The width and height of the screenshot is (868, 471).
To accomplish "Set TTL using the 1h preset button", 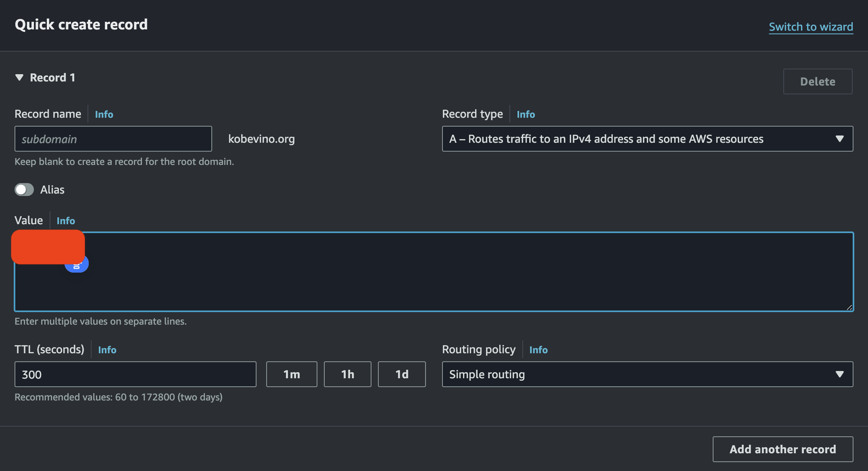I will coord(347,374).
